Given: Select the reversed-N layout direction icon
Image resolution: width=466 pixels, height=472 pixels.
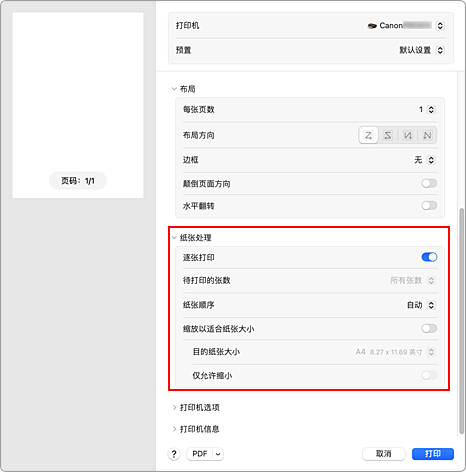Looking at the screenshot, I should (408, 135).
